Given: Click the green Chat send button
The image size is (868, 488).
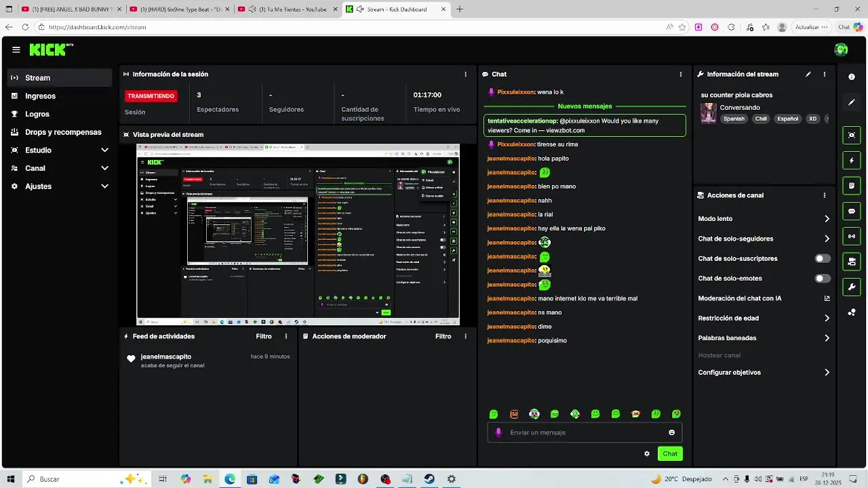Looking at the screenshot, I should click(x=670, y=453).
